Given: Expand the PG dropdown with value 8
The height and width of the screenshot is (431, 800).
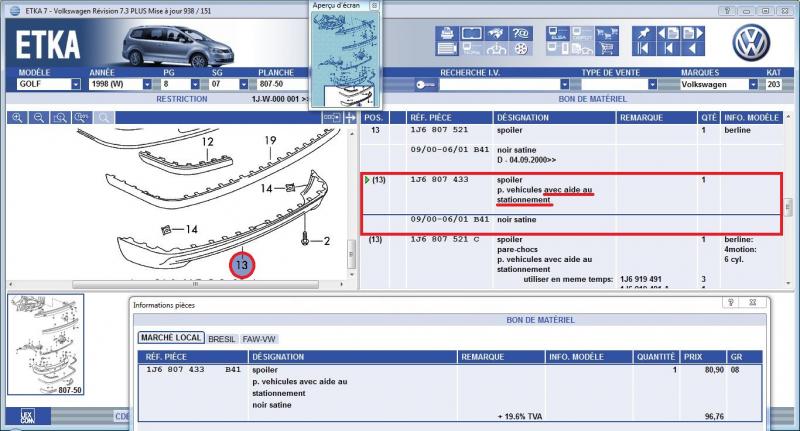Looking at the screenshot, I should point(195,84).
